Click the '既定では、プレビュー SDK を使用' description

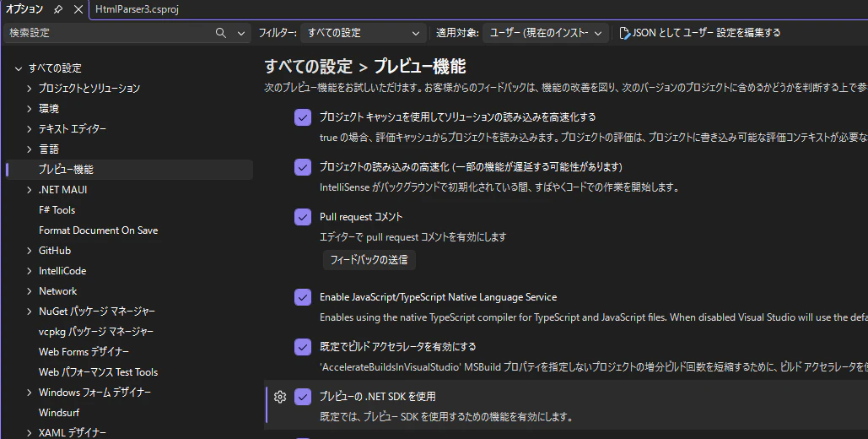(x=446, y=417)
